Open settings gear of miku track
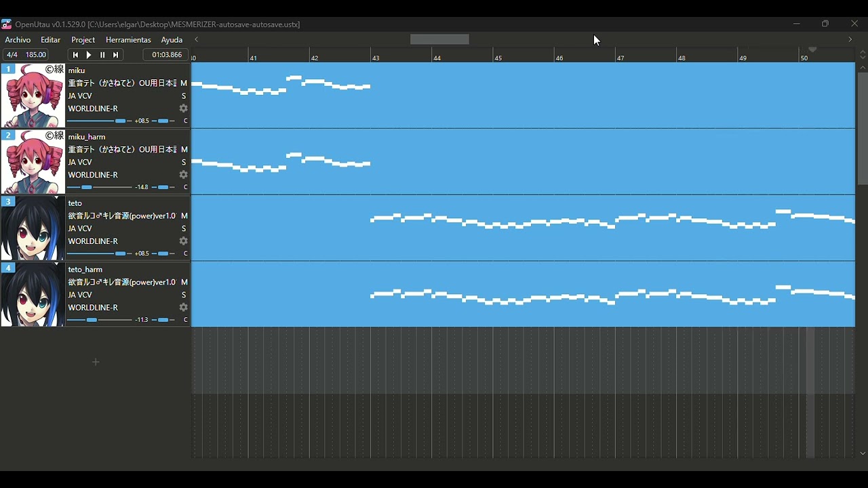The image size is (868, 488). [183, 108]
